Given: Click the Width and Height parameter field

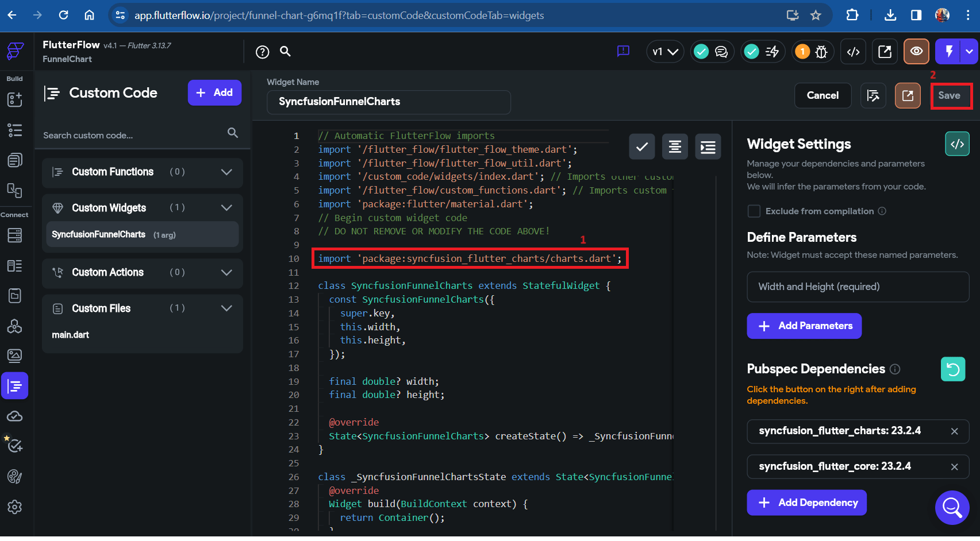Looking at the screenshot, I should click(858, 287).
